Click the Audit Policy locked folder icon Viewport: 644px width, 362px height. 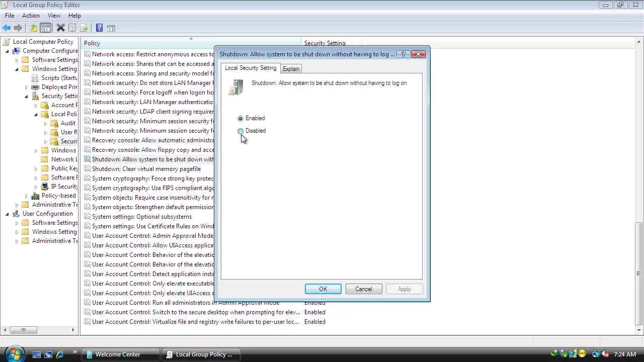point(54,123)
